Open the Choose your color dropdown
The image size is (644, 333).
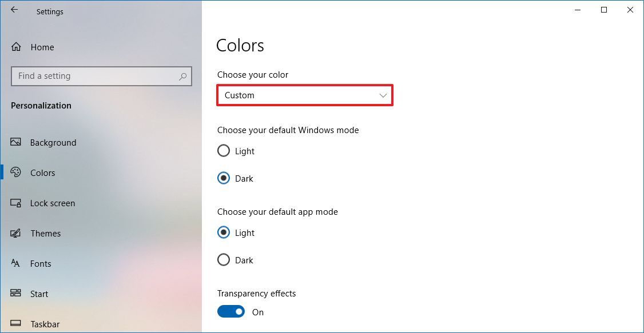304,95
